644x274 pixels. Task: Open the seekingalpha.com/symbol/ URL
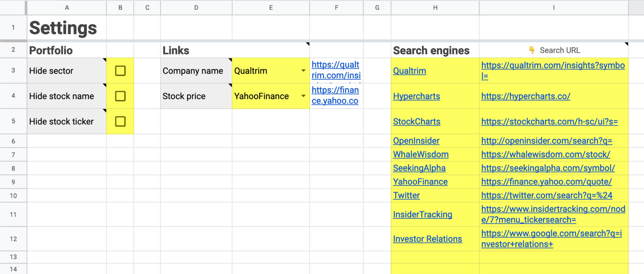(548, 168)
